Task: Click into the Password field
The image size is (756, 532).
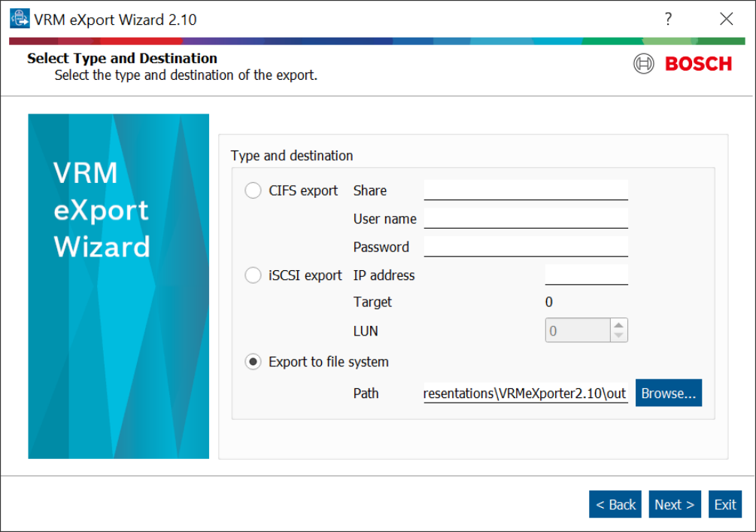Action: coord(525,247)
